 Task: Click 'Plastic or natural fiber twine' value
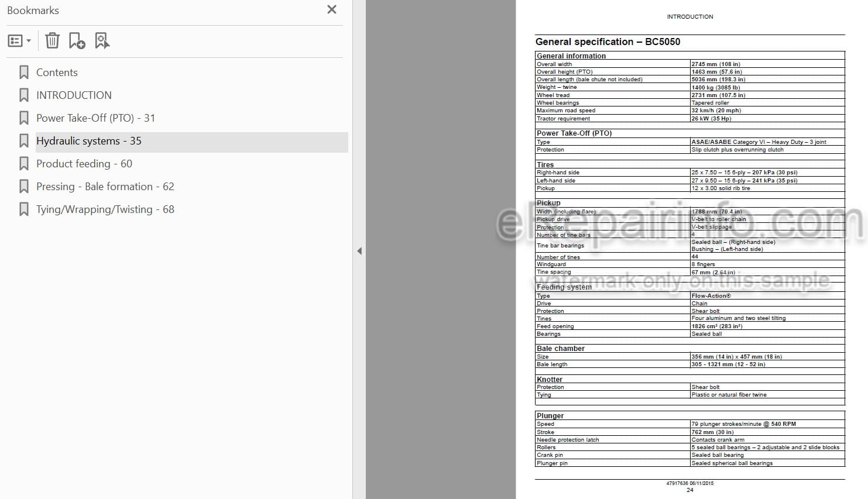pyautogui.click(x=729, y=395)
